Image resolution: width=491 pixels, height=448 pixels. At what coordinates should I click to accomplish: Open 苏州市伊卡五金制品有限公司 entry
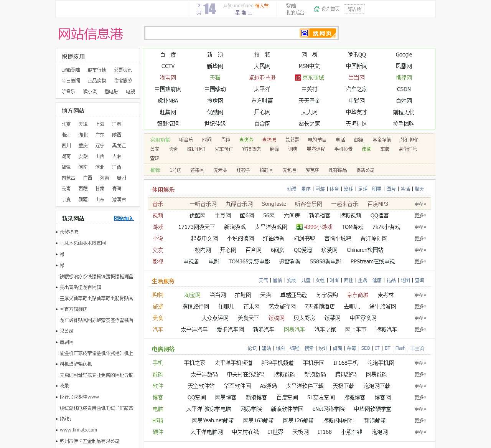click(x=89, y=441)
